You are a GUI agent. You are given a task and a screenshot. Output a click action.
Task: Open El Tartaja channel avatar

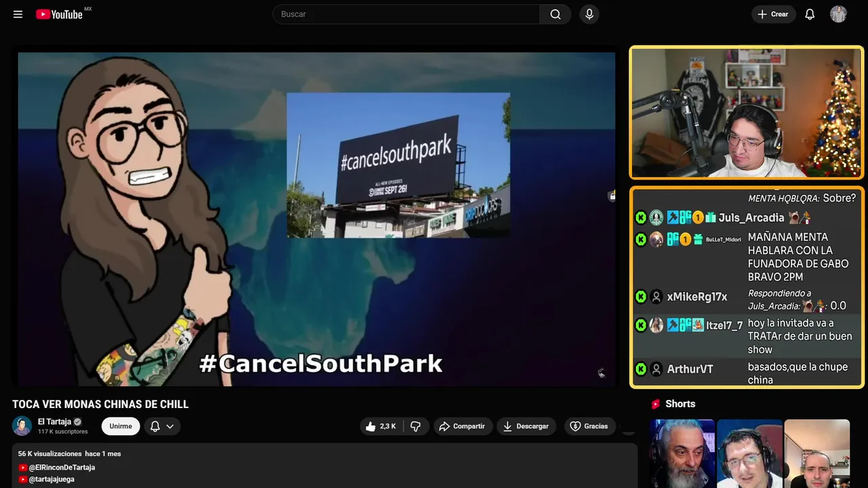[22, 426]
